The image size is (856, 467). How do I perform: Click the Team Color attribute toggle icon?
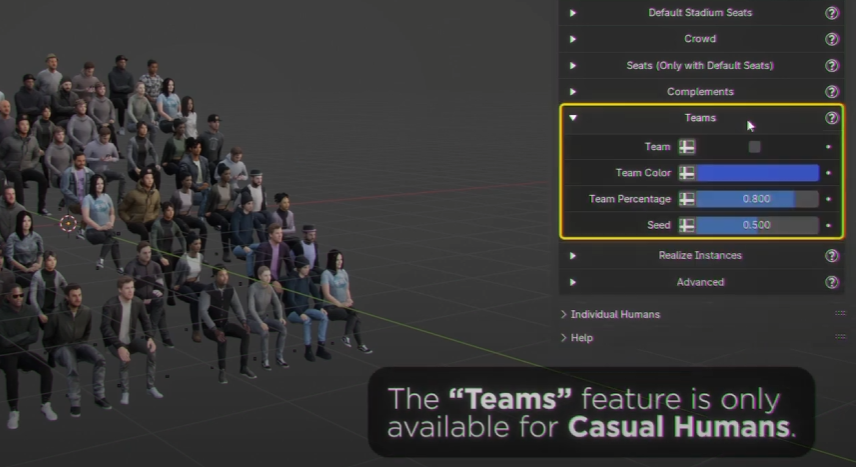click(687, 173)
